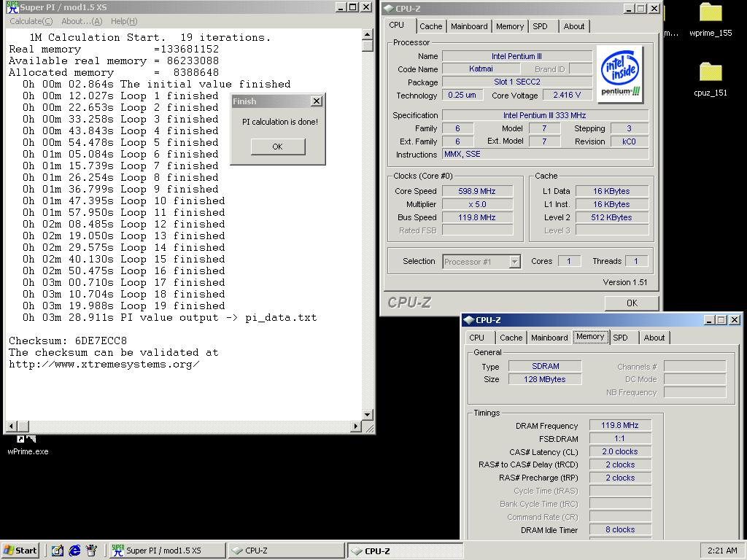Click the memory Size field 128 MBytes
The width and height of the screenshot is (747, 560).
545,379
